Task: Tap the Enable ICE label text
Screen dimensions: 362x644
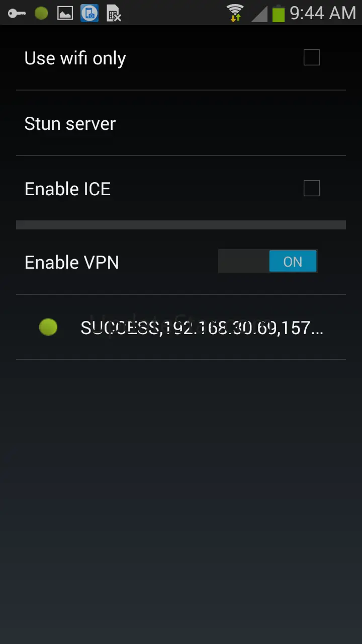Action: tap(67, 189)
